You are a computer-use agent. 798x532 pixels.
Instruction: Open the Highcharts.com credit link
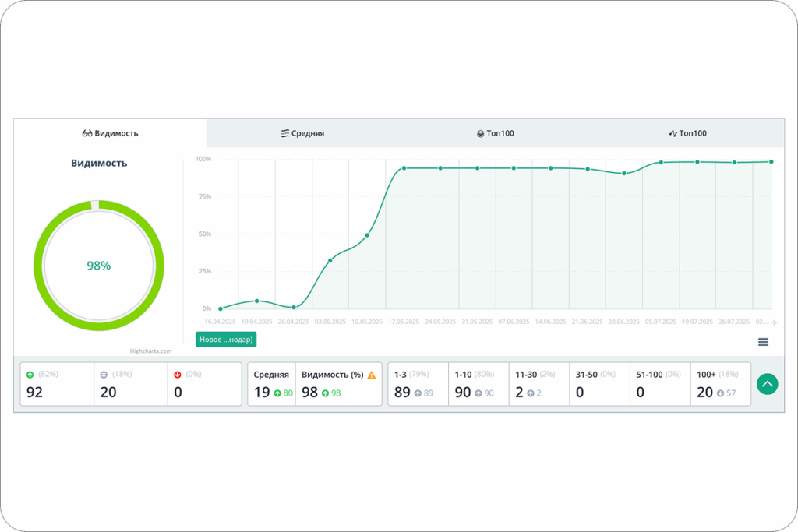click(x=150, y=351)
